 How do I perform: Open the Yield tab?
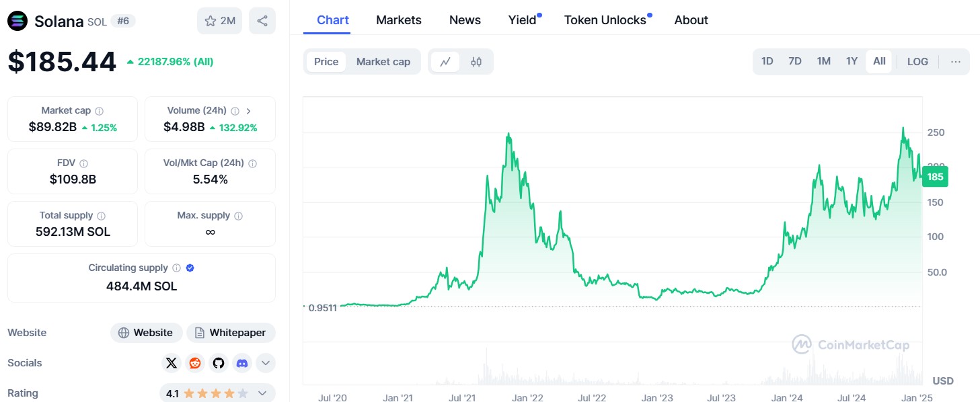coord(523,20)
